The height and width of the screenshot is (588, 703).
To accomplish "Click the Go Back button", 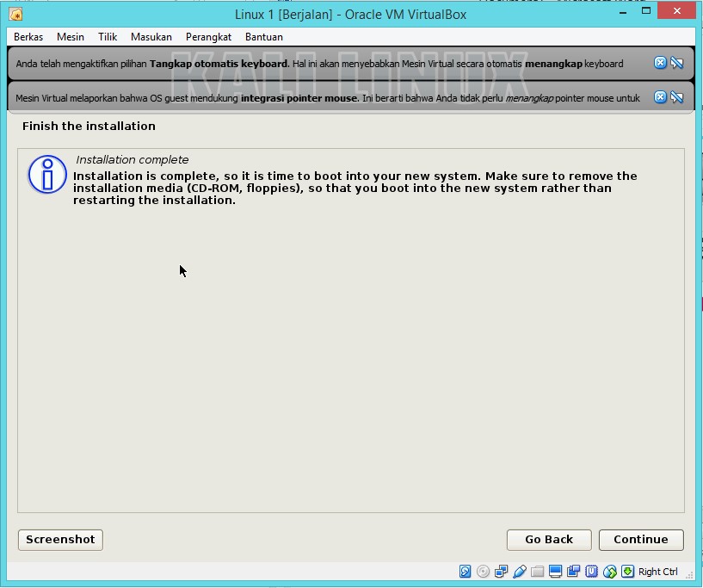I will [548, 540].
